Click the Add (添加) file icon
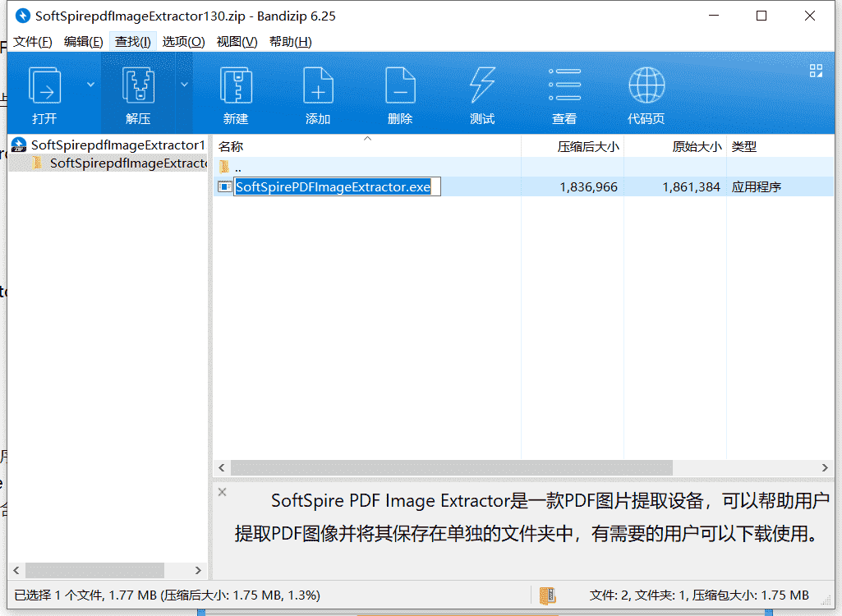Image resolution: width=842 pixels, height=616 pixels. coord(318,85)
